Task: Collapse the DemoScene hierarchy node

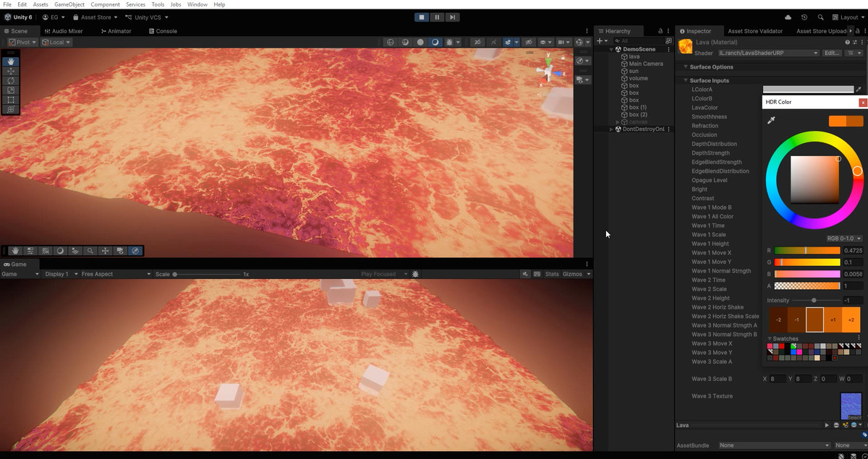Action: [610, 49]
